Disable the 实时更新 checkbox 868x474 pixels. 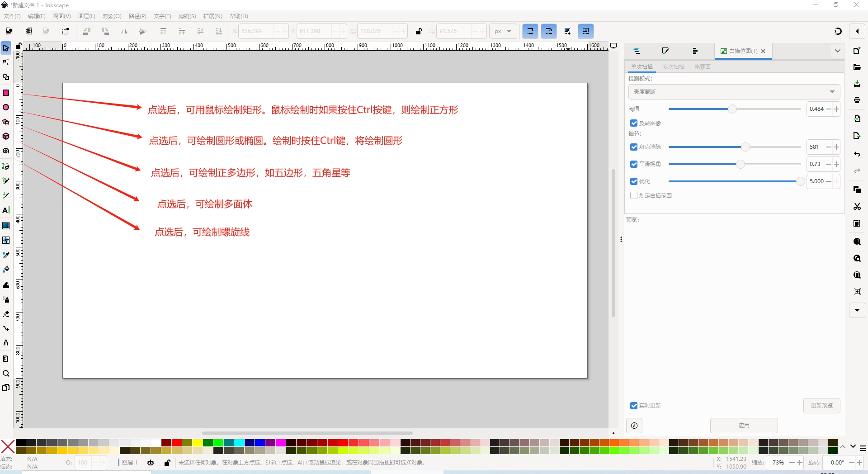tap(634, 406)
